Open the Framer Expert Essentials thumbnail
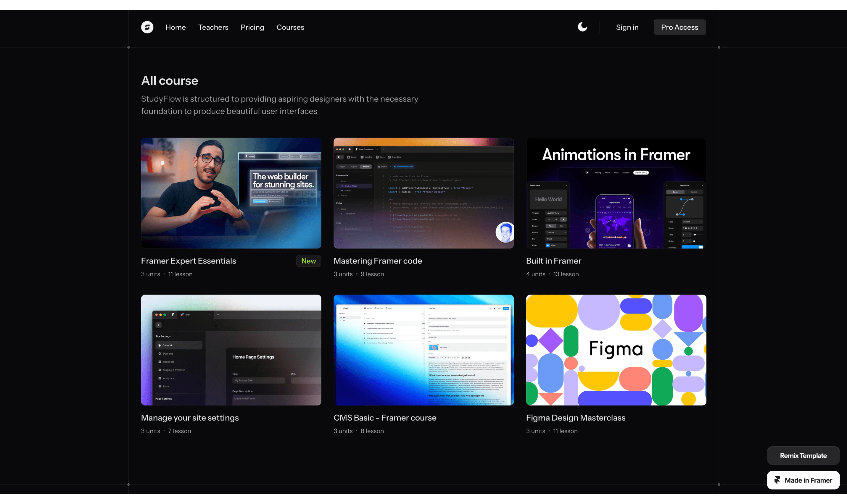Screen dimensions: 847x504 [x=231, y=193]
